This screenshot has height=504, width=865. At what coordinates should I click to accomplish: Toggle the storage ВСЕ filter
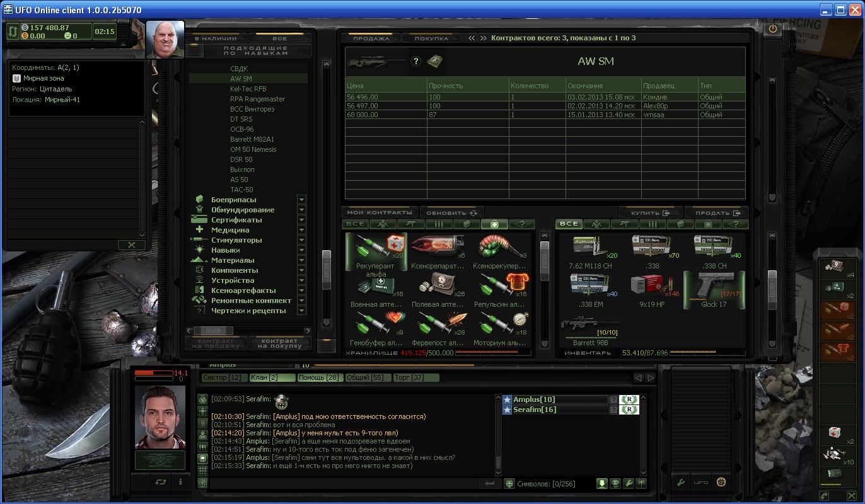(355, 224)
